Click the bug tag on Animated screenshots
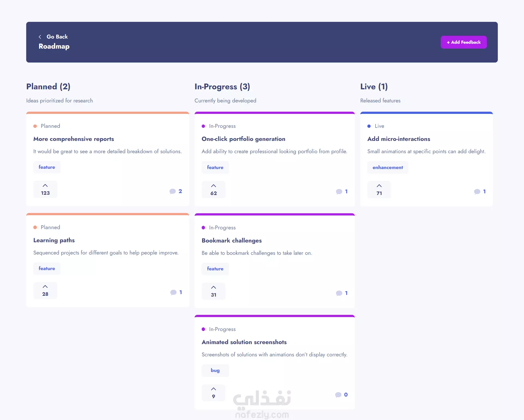Screen dimensions: 524x420 [215, 370]
